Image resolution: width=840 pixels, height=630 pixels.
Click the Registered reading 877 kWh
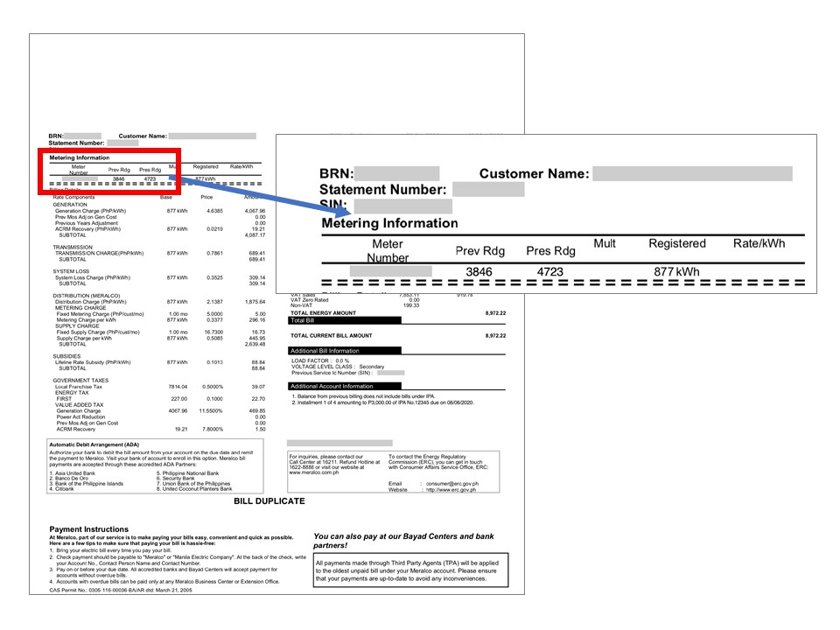[x=678, y=269]
